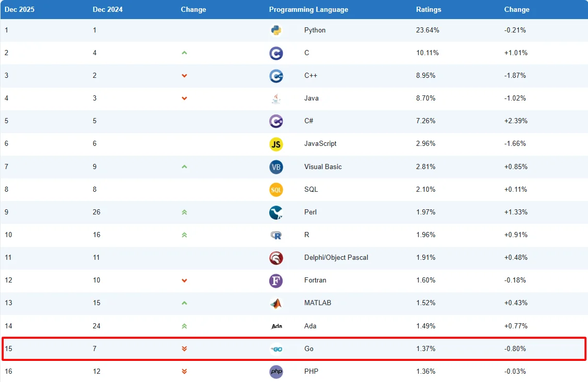Click the Go gopher logo icon
This screenshot has height=382, width=588.
[276, 349]
